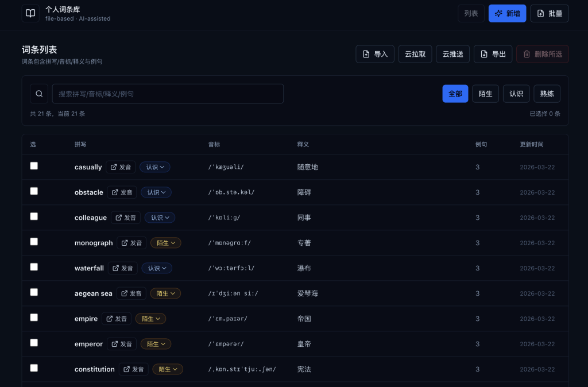
Task: Open pronunciation for aegean sea
Action: tap(131, 293)
